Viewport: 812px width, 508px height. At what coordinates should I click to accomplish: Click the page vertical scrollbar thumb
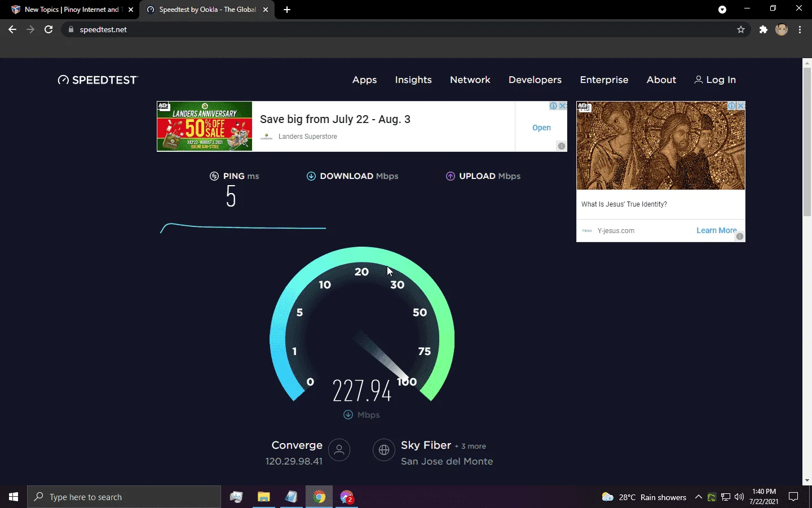807,141
